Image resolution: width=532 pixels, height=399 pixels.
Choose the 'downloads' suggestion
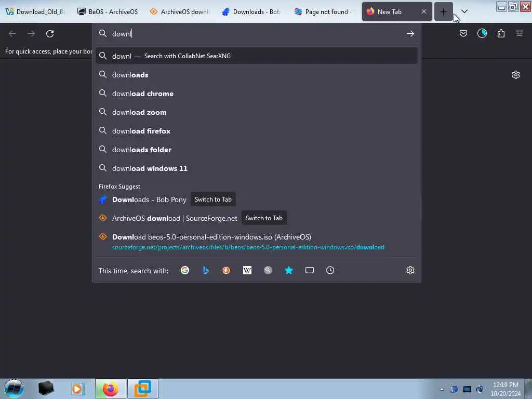[x=257, y=75]
